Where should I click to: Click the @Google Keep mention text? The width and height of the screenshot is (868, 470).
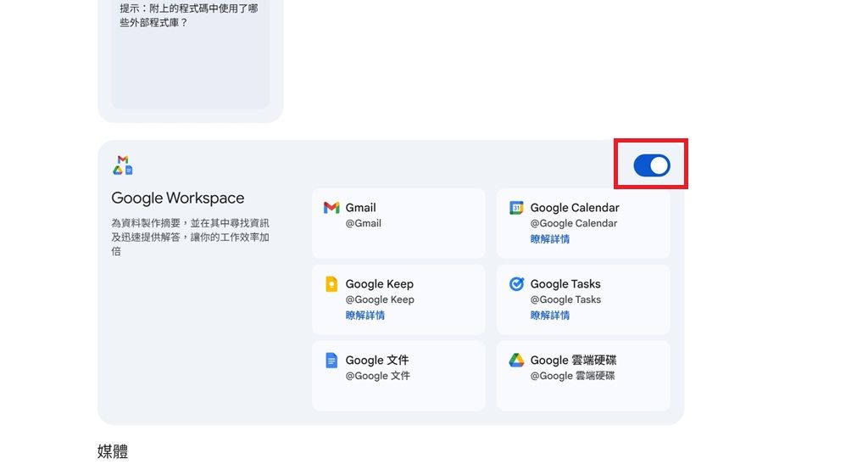[x=380, y=299]
